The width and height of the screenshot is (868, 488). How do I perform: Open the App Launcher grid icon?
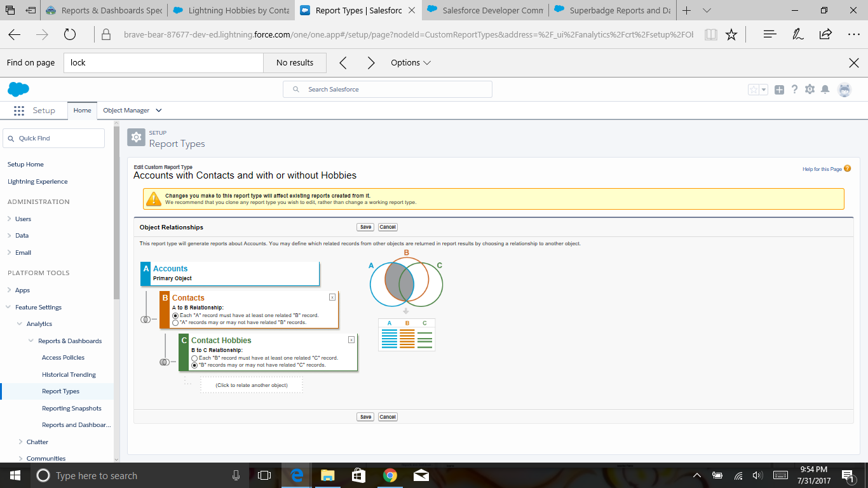point(18,111)
